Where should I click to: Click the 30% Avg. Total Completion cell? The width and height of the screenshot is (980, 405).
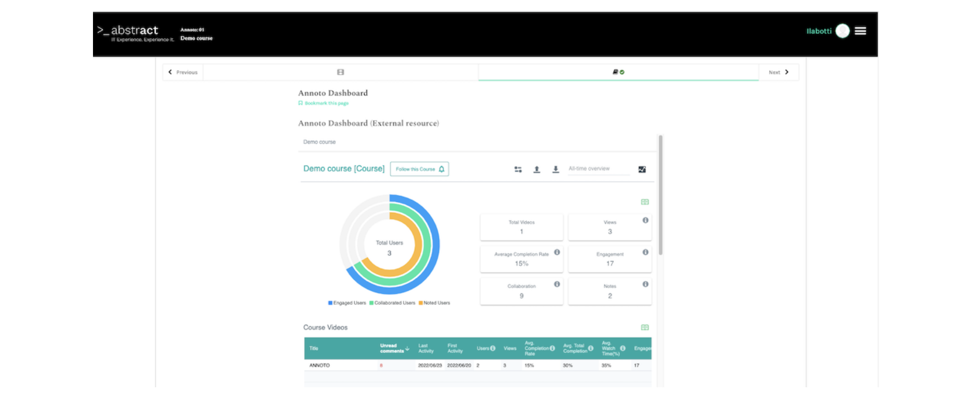click(x=567, y=365)
